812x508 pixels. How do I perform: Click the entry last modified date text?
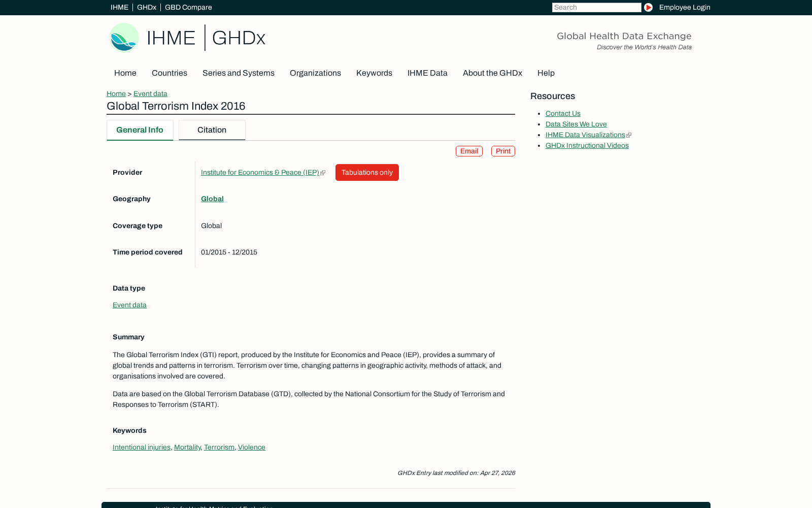tap(456, 473)
